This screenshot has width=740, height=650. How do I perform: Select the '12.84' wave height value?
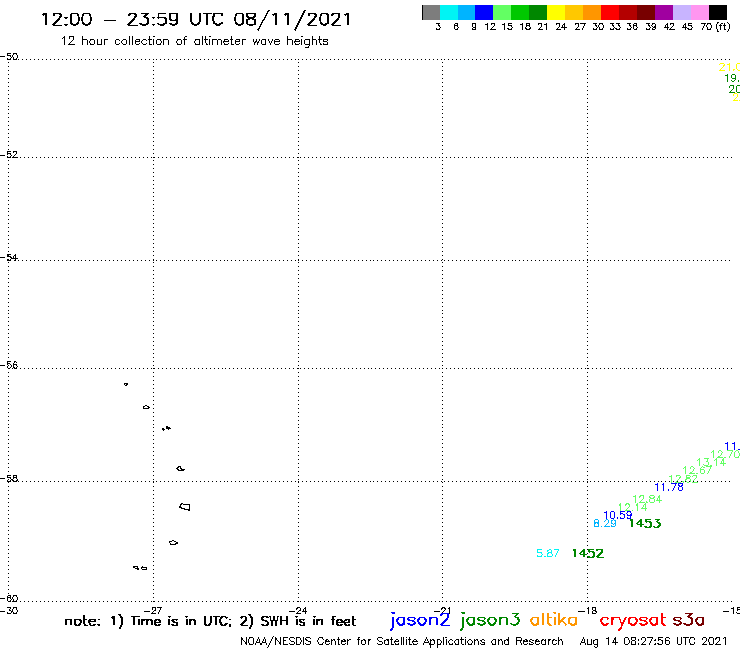click(647, 499)
